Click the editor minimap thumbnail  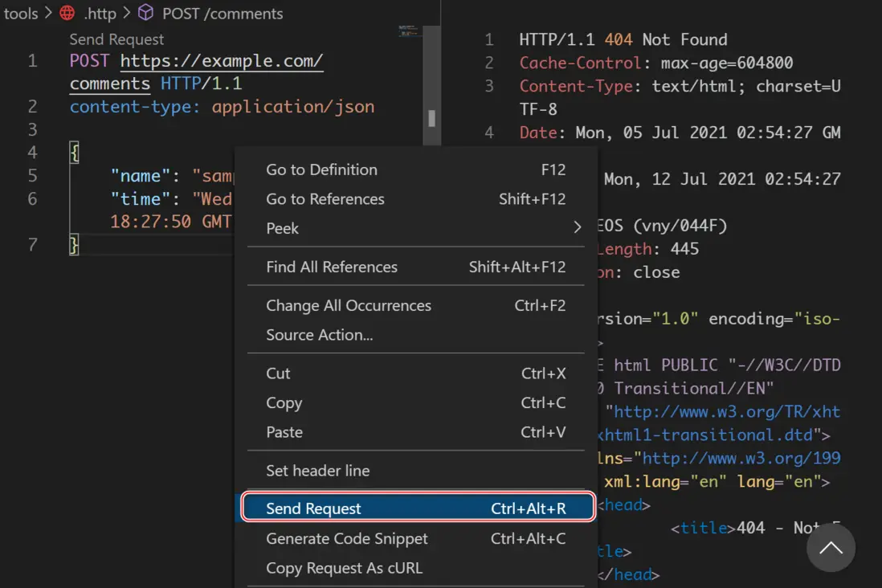pos(410,31)
